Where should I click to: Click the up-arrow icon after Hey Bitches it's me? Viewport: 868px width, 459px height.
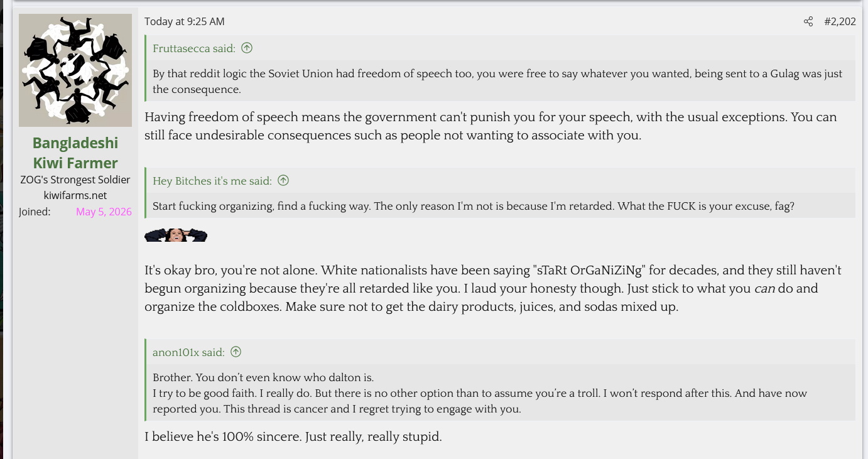pos(283,180)
